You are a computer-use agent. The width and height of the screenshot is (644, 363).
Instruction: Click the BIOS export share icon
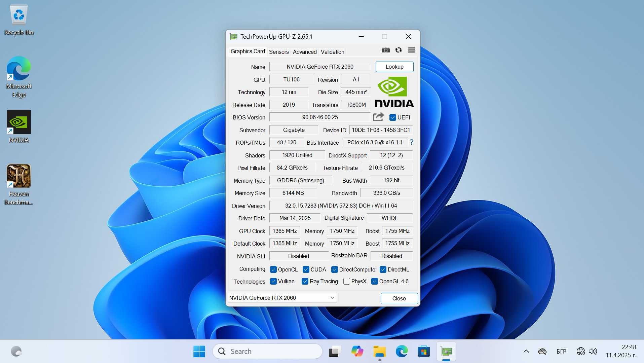pyautogui.click(x=379, y=117)
